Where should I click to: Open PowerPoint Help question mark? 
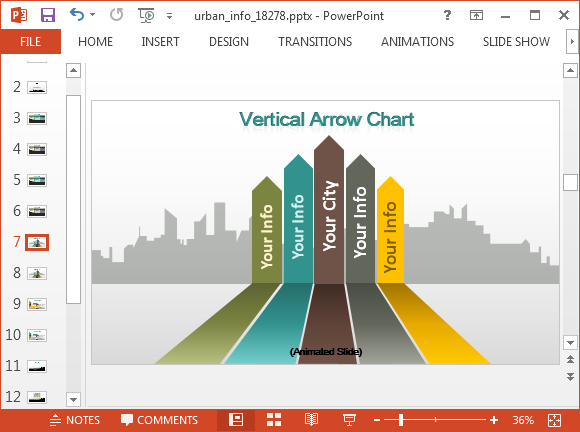[x=447, y=15]
